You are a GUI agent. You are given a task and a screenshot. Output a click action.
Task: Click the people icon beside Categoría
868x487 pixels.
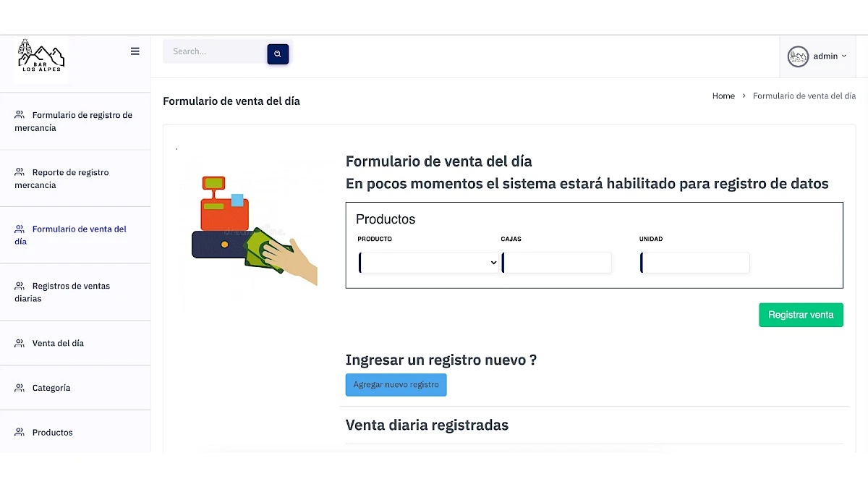pyautogui.click(x=20, y=388)
